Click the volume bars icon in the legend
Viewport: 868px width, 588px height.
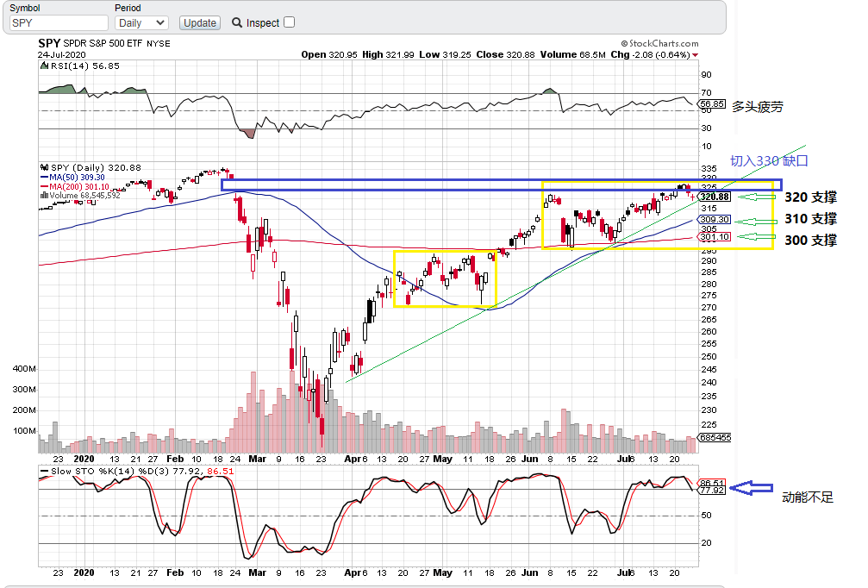(x=44, y=195)
